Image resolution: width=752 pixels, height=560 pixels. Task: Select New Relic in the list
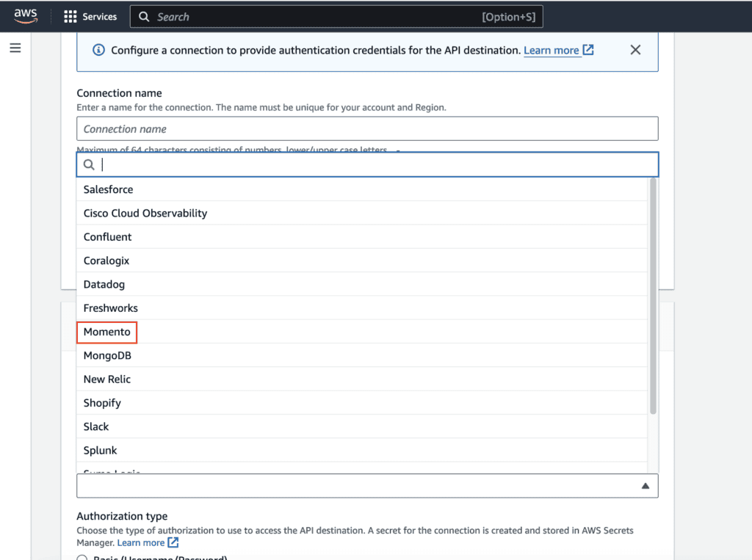[x=361, y=379]
